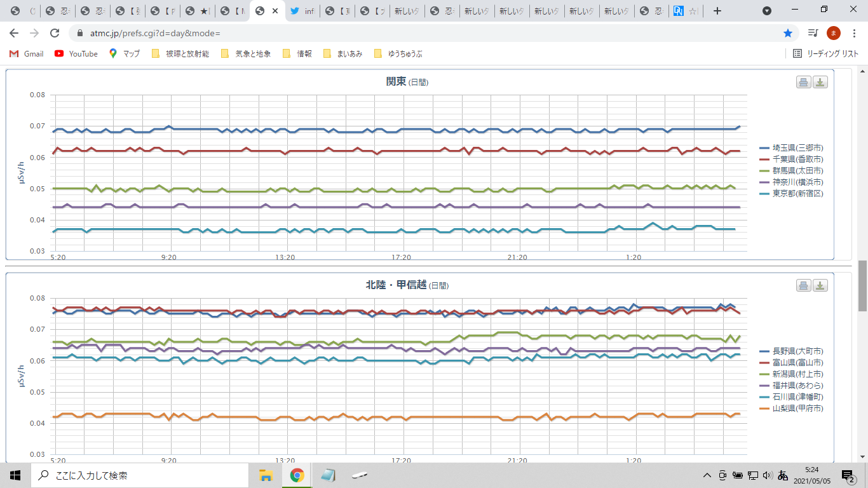Click the taskbar search box ここに入力して検索
868x488 pixels.
pyautogui.click(x=139, y=475)
